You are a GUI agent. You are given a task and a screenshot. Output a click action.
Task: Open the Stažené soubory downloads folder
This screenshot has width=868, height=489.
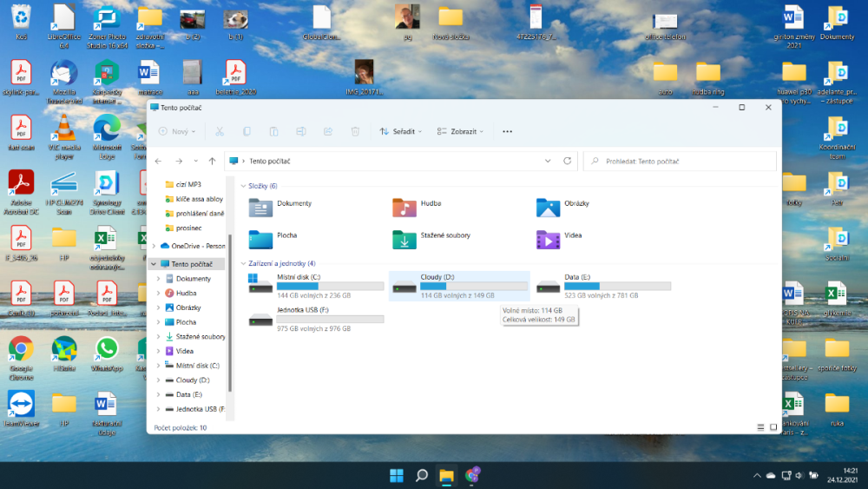[404, 239]
